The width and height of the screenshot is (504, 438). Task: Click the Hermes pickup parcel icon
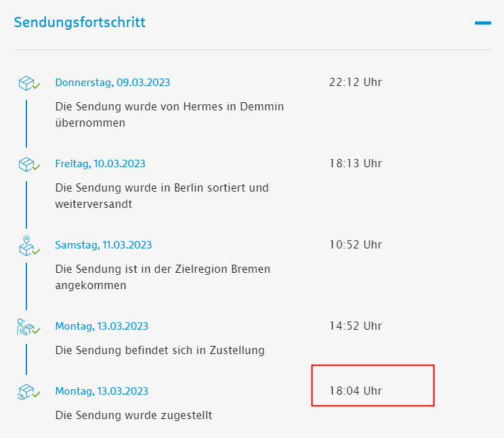point(28,83)
